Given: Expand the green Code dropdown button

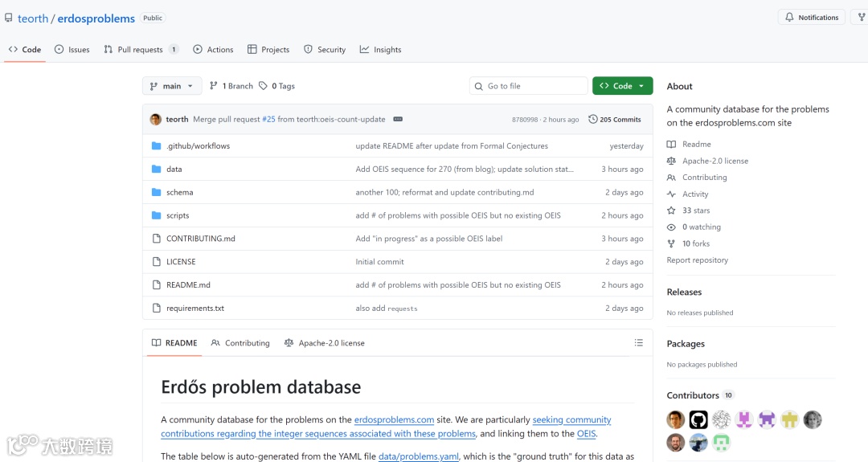Looking at the screenshot, I should 623,86.
